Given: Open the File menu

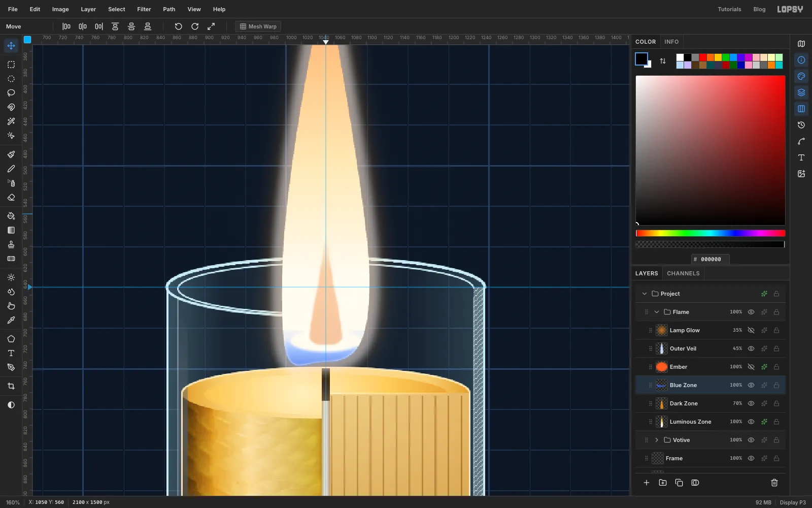Looking at the screenshot, I should 13,9.
